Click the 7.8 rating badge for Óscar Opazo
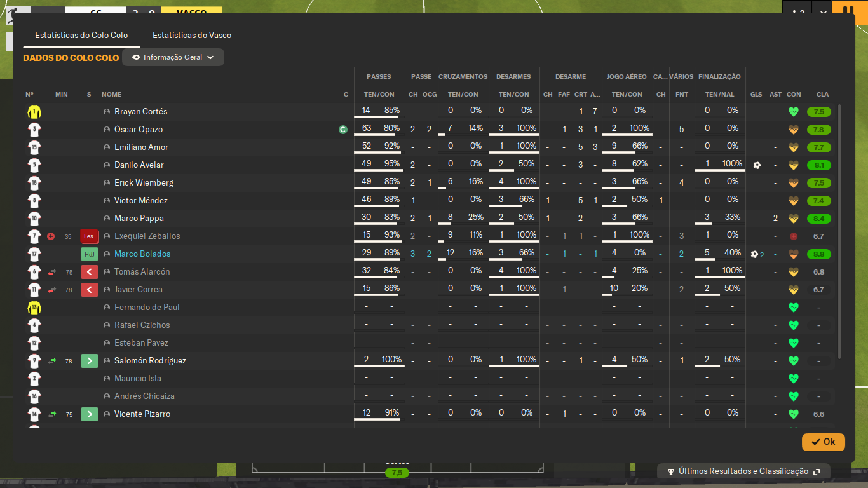Screen dimensions: 868x488 (818, 130)
